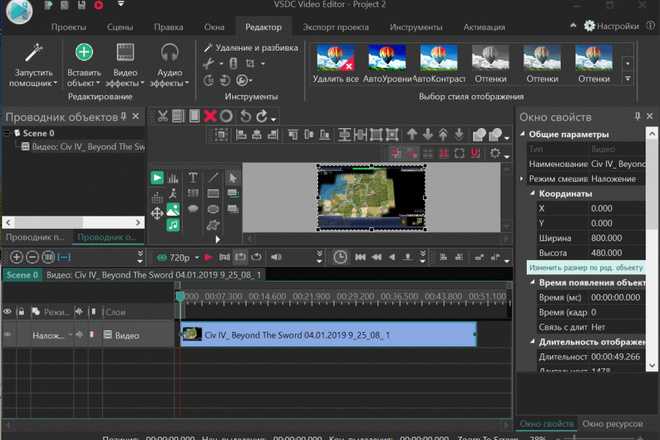Select the arrow pointer tool
Screen dimensions: 660x440
233,178
